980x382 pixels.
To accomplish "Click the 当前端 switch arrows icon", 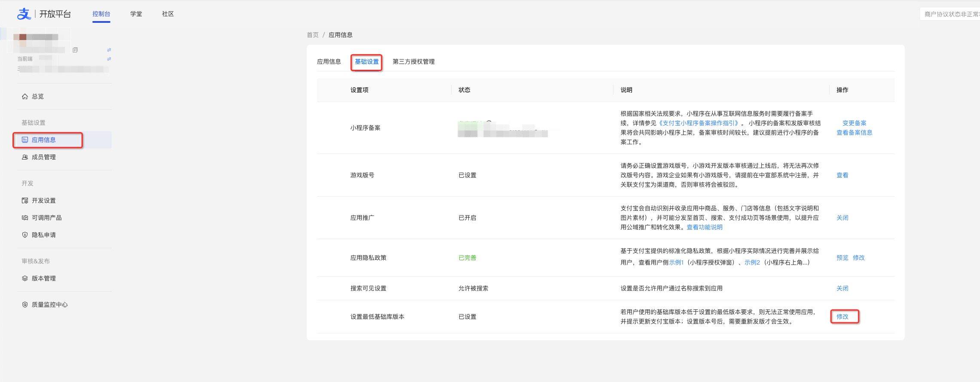I will click(109, 59).
